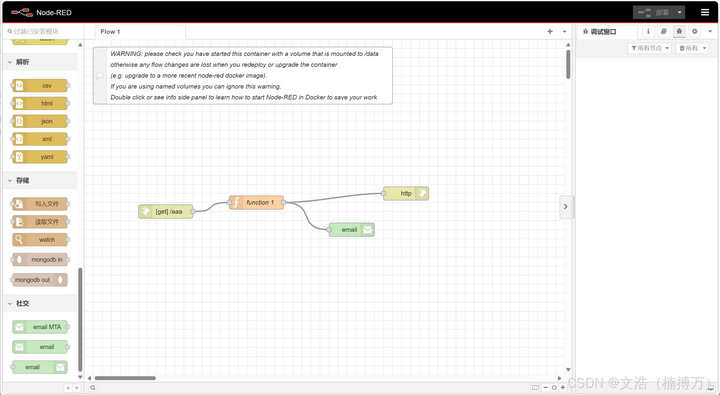The width and height of the screenshot is (720, 395).
Task: Switch to the debug bug icon tab
Action: [679, 32]
